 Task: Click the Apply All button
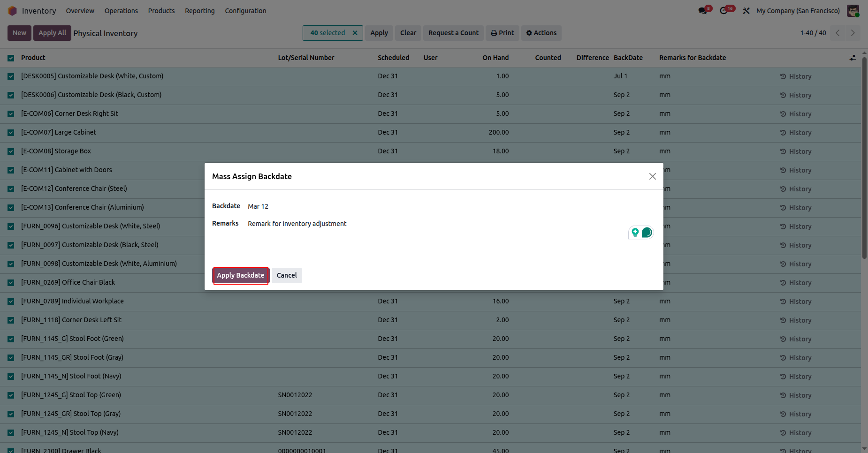[x=52, y=33]
